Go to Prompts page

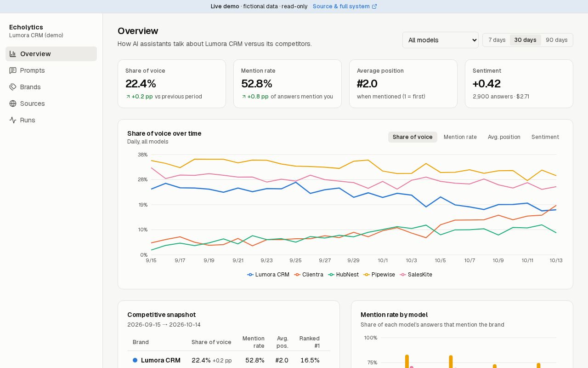tap(51, 70)
